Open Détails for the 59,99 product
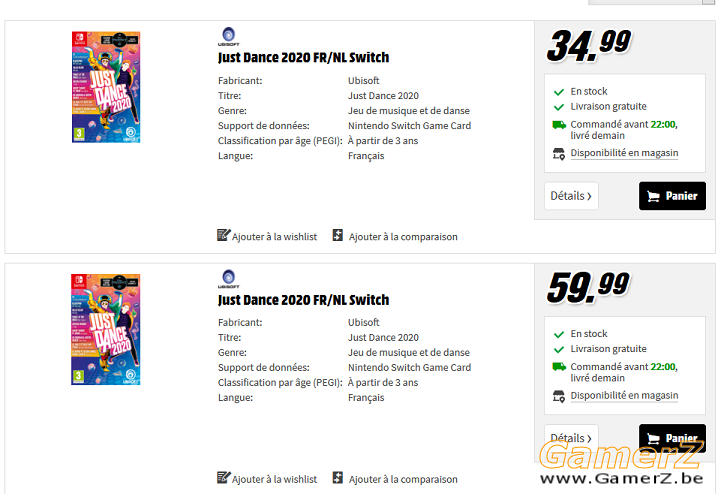This screenshot has width=724, height=494. pyautogui.click(x=571, y=438)
